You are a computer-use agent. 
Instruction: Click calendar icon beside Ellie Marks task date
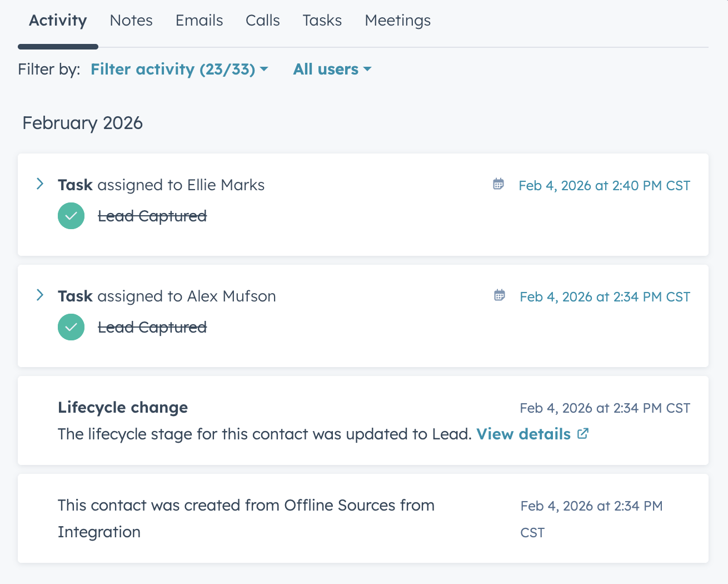pos(498,184)
